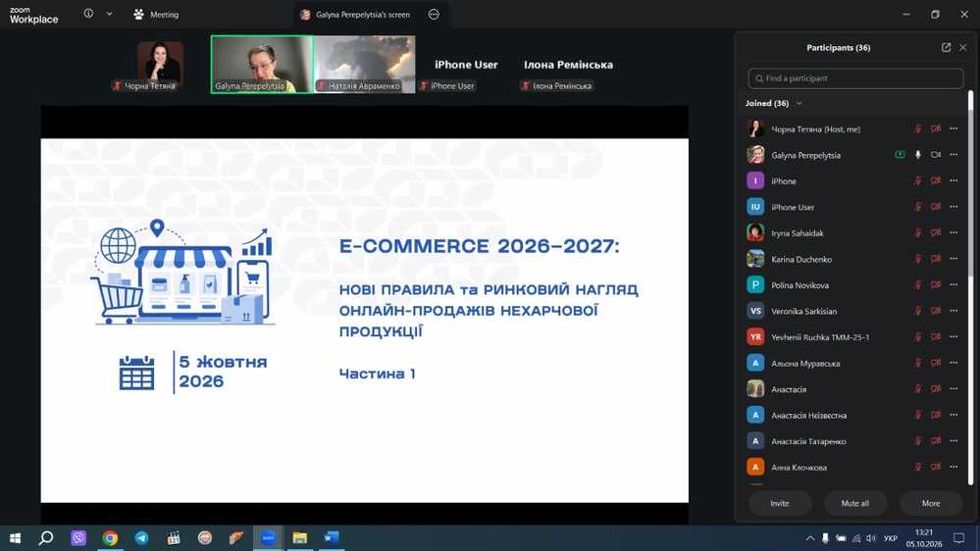Screen dimensions: 980x551
Task: Open more options for Galyna Perepelytsia
Action: 954,155
